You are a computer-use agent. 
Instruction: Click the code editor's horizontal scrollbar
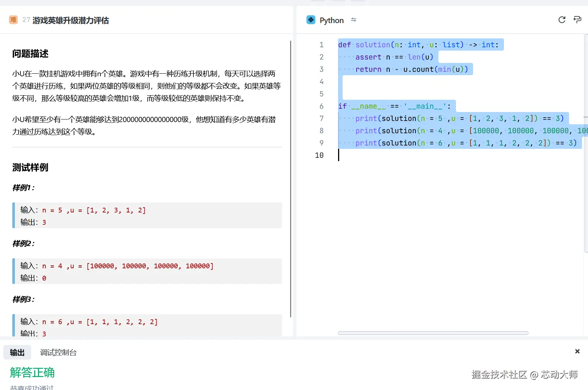pos(433,333)
